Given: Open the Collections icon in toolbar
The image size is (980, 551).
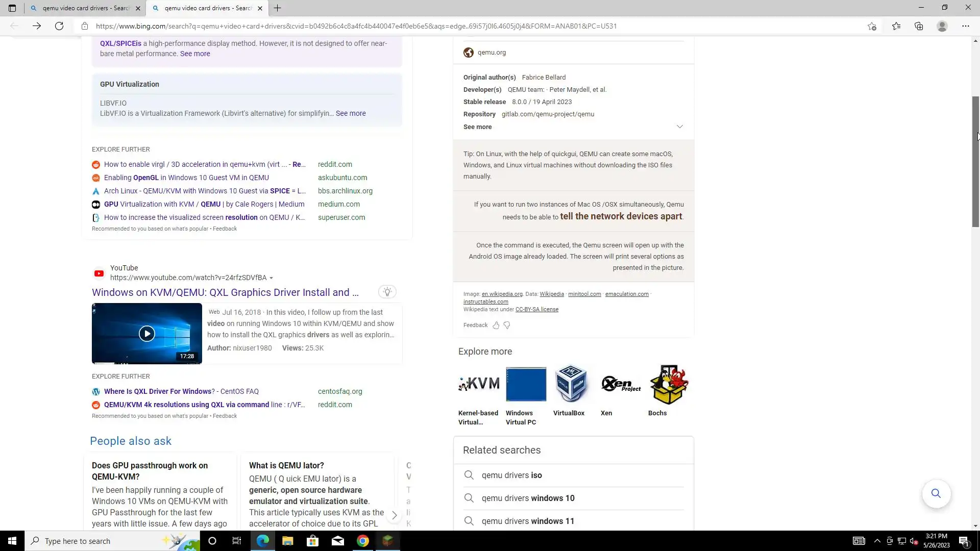Looking at the screenshot, I should tap(919, 26).
